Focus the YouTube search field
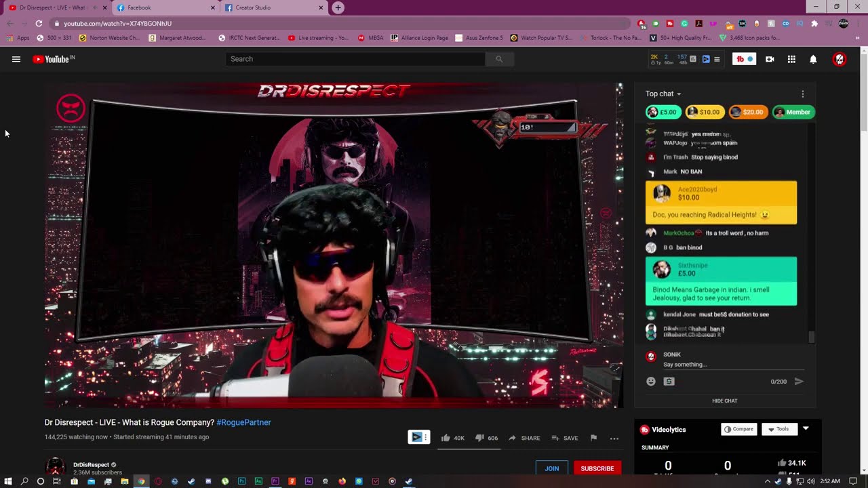The width and height of the screenshot is (868, 488). tap(355, 59)
